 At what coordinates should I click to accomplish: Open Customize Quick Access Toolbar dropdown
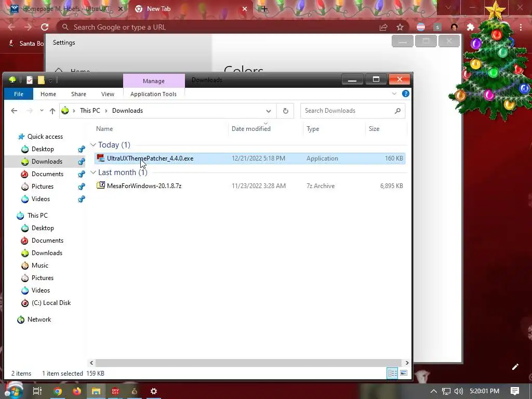pos(50,80)
